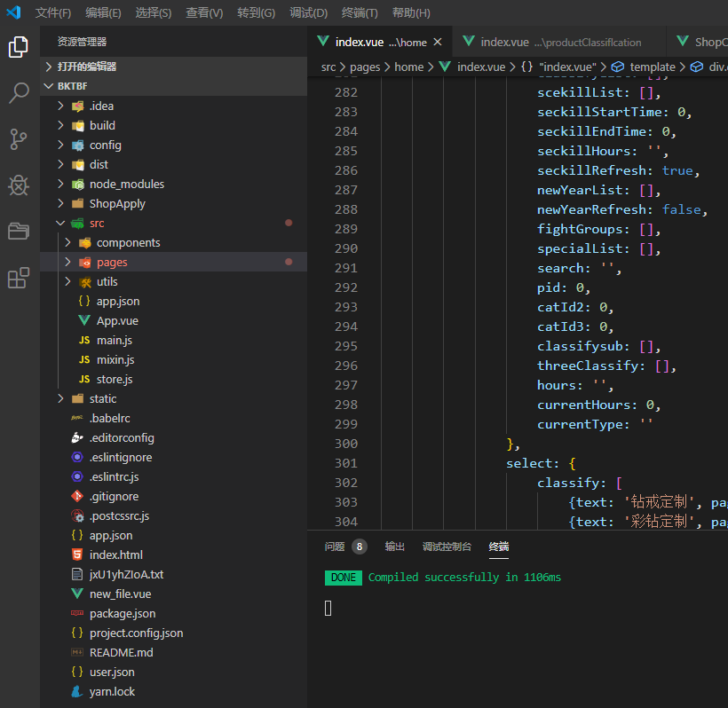The width and height of the screenshot is (728, 708).
Task: Collapse the BKTBF project root
Action: pyautogui.click(x=48, y=86)
